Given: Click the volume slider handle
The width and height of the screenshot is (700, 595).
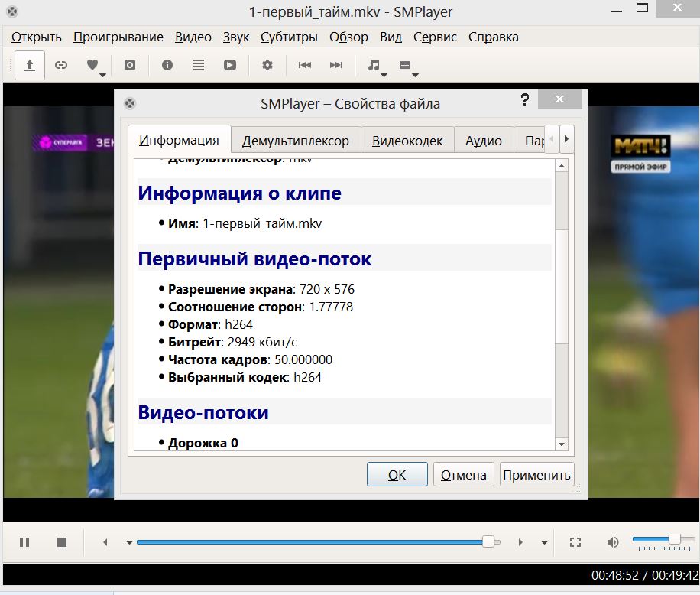Looking at the screenshot, I should point(674,539).
